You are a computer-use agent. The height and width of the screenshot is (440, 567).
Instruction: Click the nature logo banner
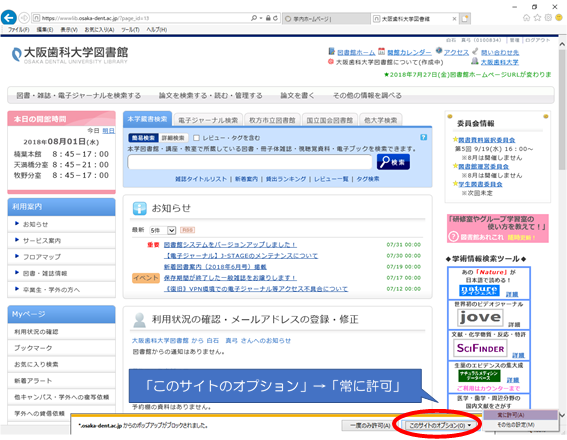[x=479, y=290]
